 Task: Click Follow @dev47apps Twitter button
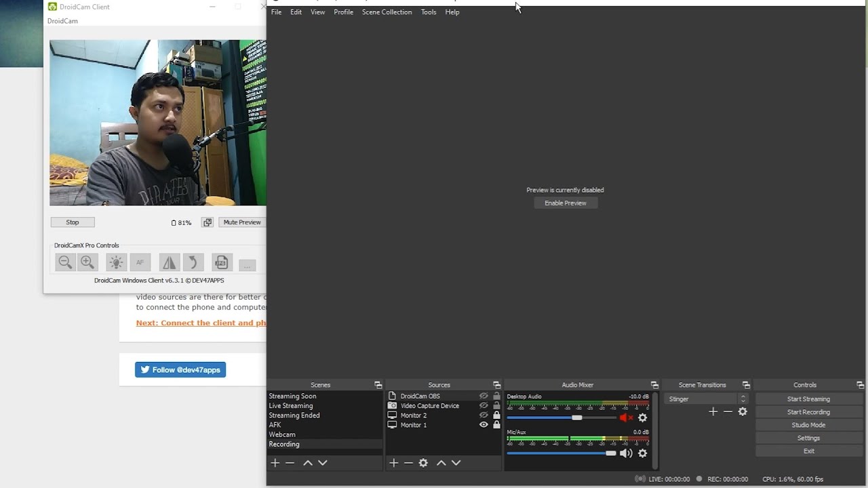coord(180,370)
